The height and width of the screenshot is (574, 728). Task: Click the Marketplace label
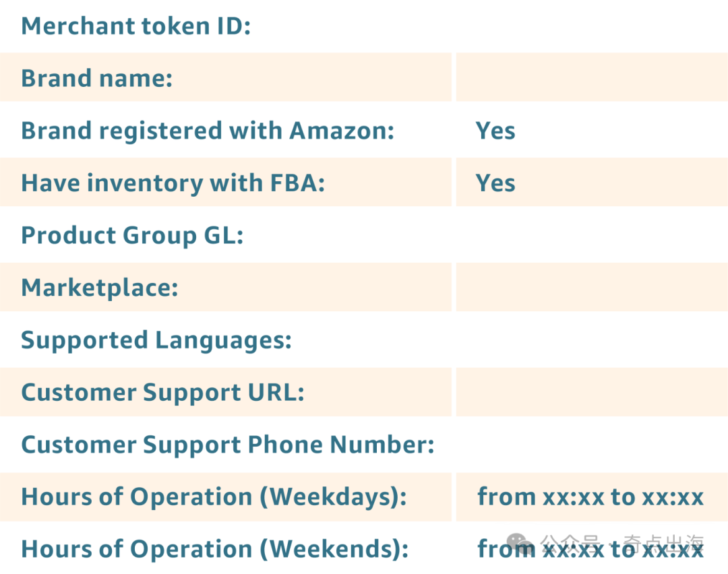(x=100, y=288)
